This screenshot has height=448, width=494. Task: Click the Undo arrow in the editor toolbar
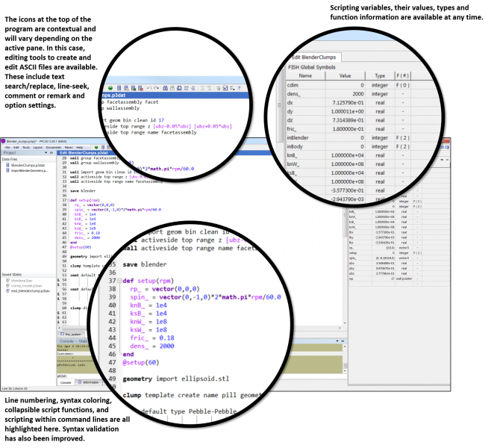coord(149,88)
